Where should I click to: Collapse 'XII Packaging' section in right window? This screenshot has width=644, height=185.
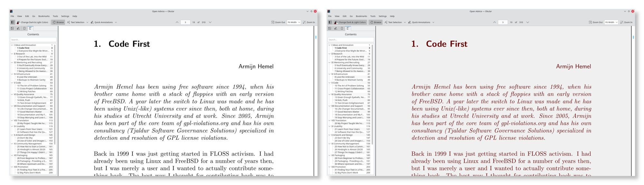(x=329, y=155)
